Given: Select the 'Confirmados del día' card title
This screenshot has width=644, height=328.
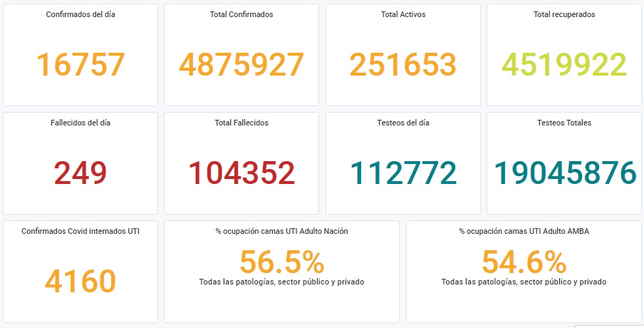Looking at the screenshot, I should click(80, 14).
